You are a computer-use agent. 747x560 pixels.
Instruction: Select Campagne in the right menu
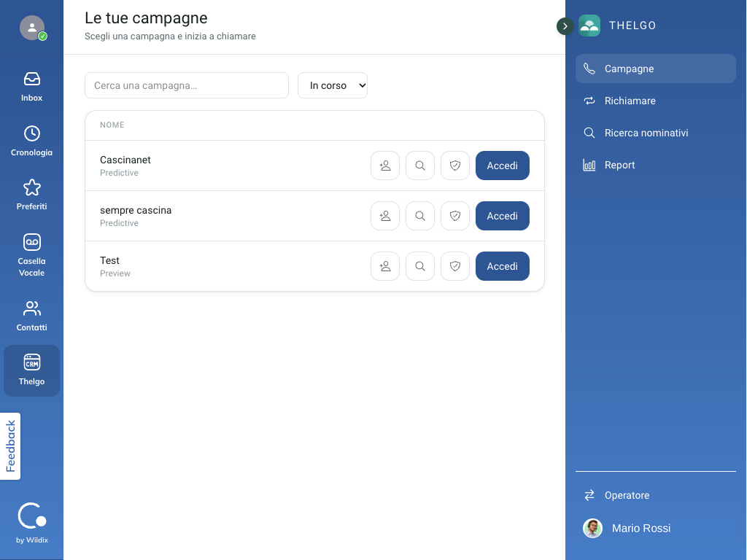coord(656,69)
